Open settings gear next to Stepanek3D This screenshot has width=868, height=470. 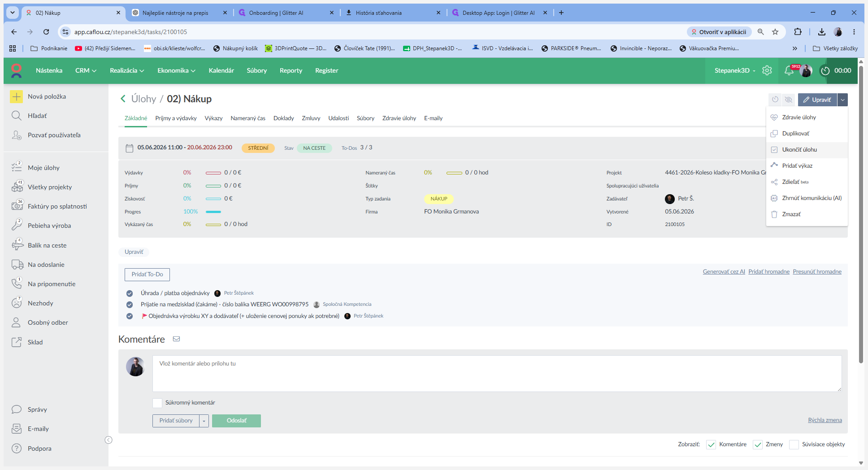coord(767,70)
